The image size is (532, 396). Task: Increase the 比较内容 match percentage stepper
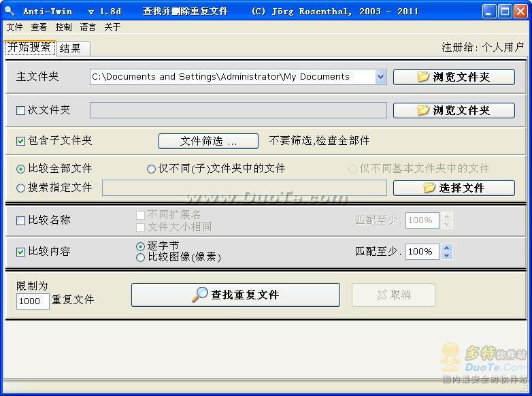[447, 248]
